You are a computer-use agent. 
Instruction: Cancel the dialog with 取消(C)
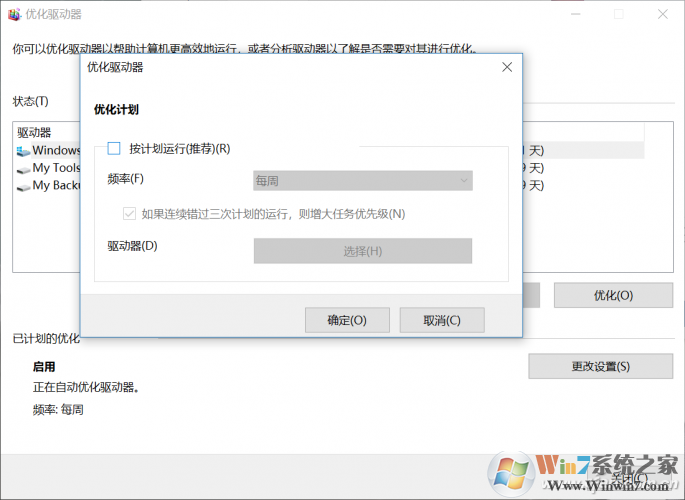tap(442, 320)
